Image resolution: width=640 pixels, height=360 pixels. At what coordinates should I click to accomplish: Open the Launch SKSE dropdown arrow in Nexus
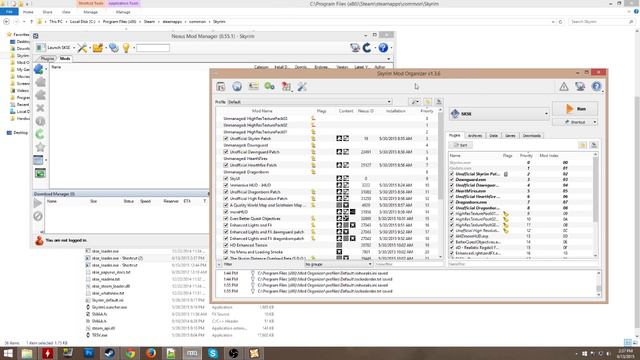click(74, 48)
